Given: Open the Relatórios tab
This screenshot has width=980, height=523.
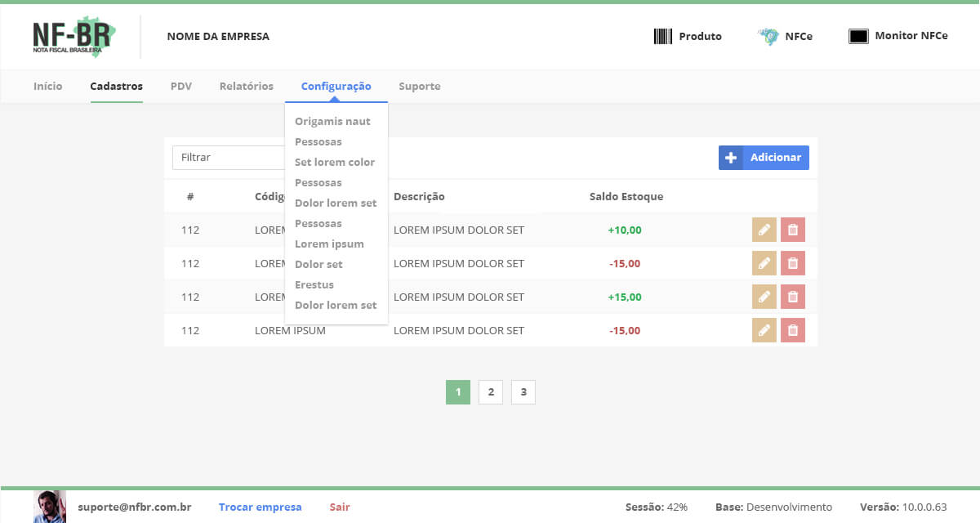Looking at the screenshot, I should pyautogui.click(x=247, y=86).
